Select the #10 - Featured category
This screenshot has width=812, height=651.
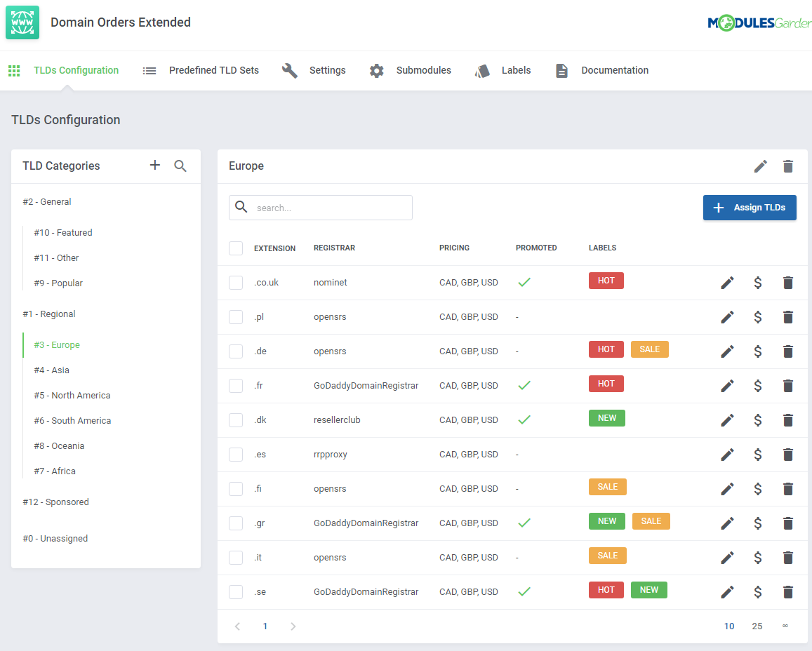63,233
